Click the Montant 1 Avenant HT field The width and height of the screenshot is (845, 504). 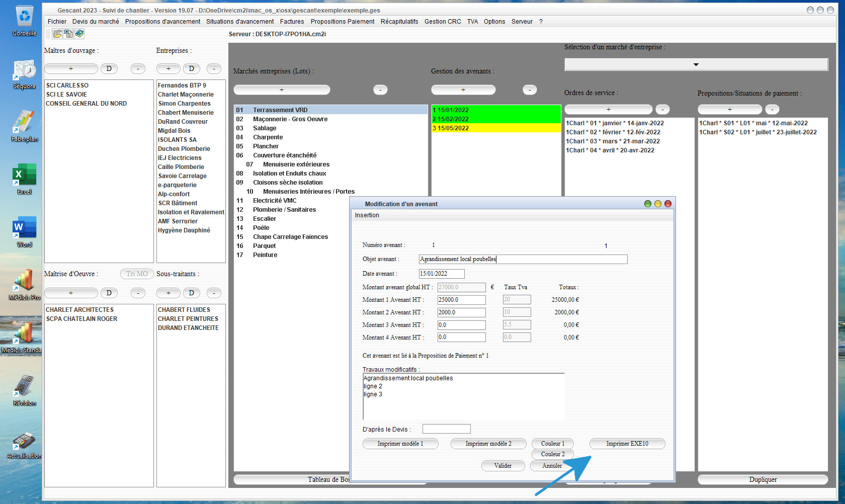[461, 300]
